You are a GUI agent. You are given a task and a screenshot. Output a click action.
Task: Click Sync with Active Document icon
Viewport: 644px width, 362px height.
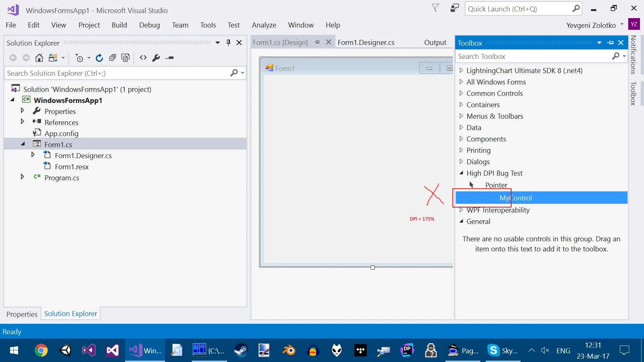click(53, 58)
